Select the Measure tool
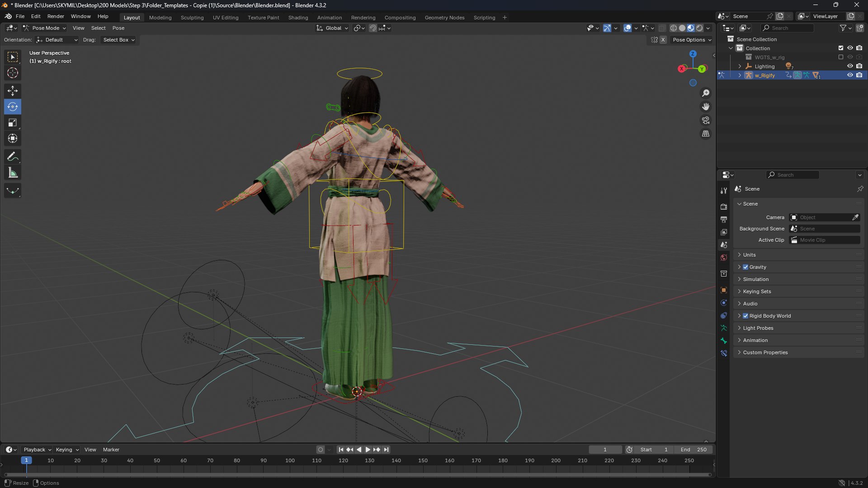 pos(13,173)
